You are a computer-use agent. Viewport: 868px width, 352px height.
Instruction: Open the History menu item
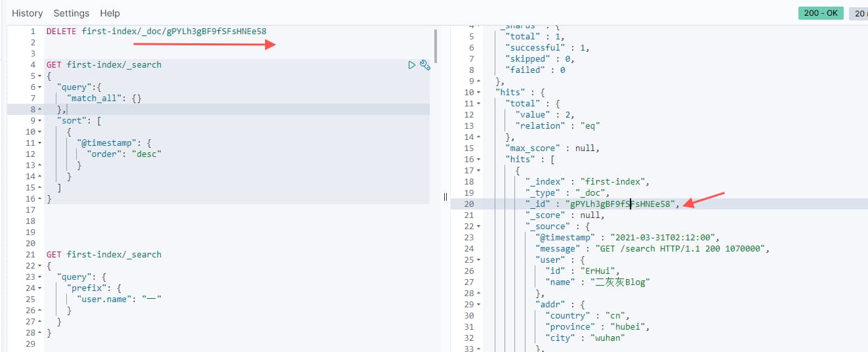[27, 13]
